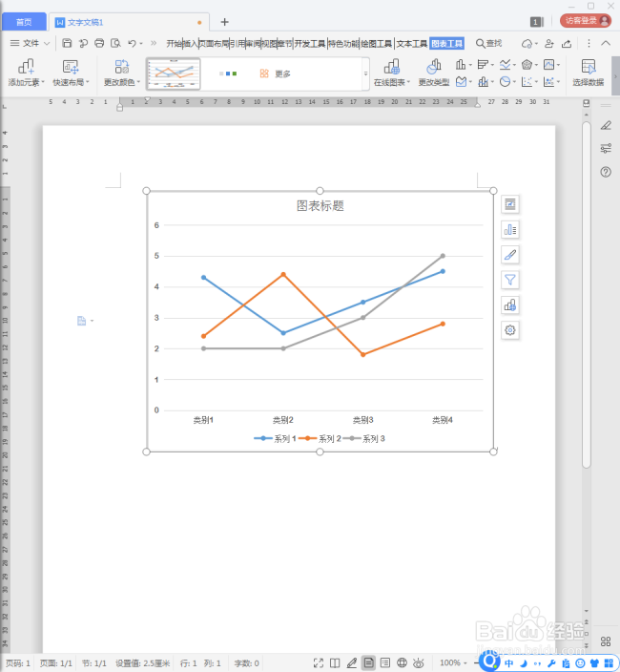Click the color dots style preview
This screenshot has width=620, height=672.
tap(228, 73)
